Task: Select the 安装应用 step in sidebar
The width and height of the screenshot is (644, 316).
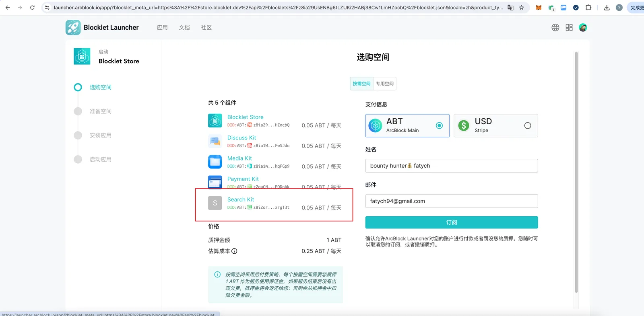Action: click(x=100, y=135)
